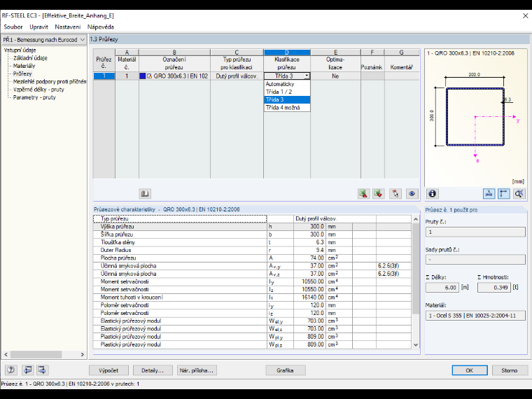Click the Typ průřezu properties row
This screenshot has height=399, width=532.
252,219
